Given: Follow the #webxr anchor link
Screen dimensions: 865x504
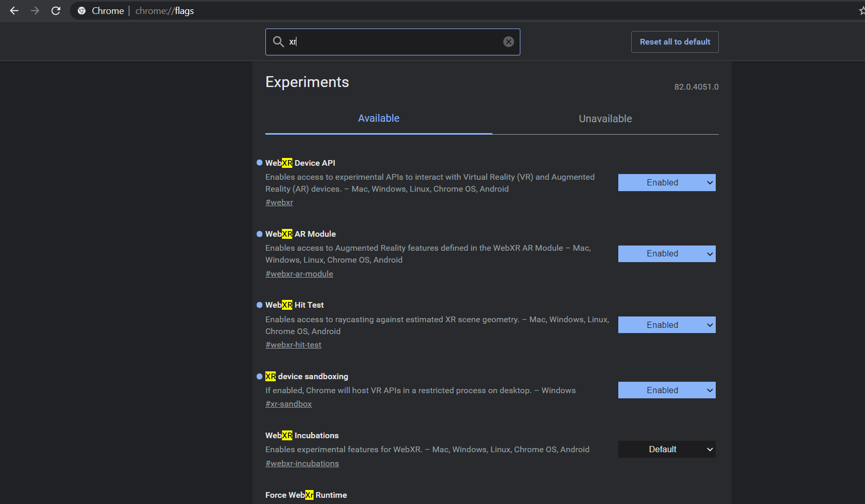Looking at the screenshot, I should [x=279, y=203].
